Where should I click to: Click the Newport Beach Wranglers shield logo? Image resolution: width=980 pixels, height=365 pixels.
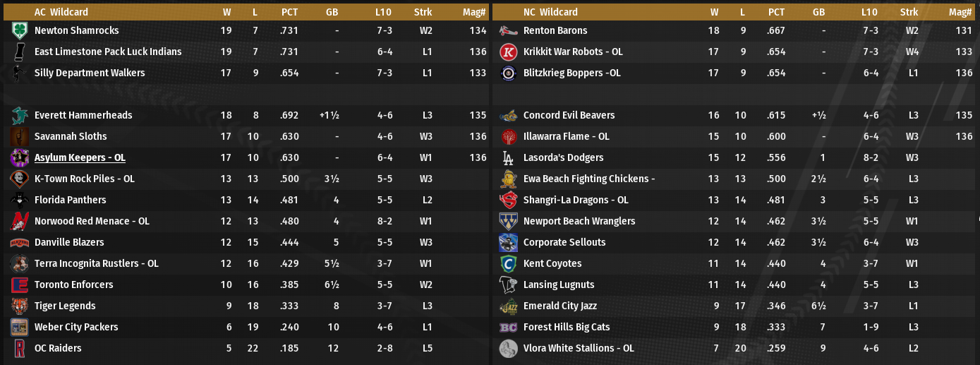(508, 222)
